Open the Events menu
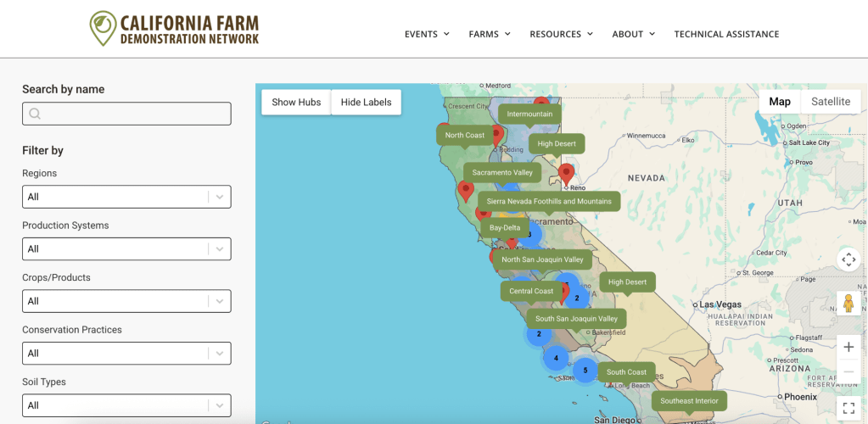 click(x=426, y=34)
